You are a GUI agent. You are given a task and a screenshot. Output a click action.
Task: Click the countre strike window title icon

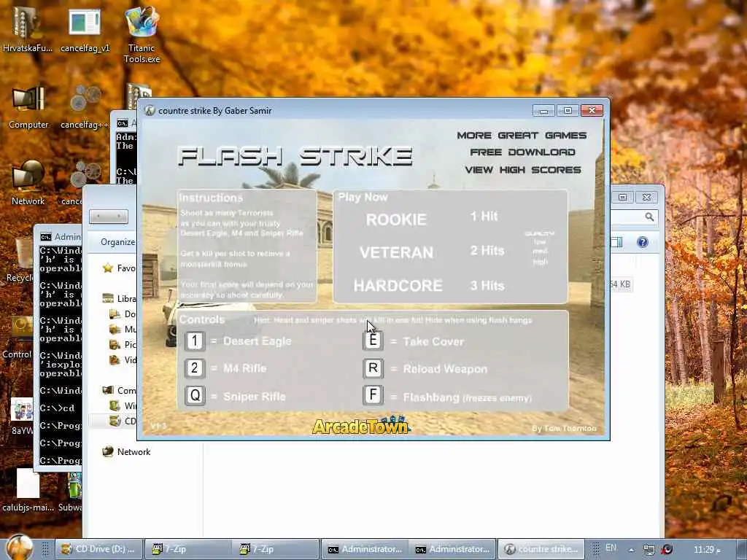150,111
